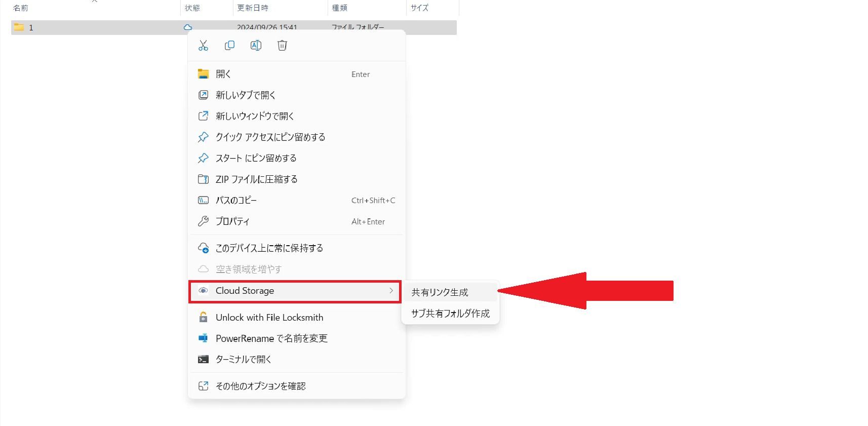Screen dimensions: 868x426
Task: Select the 開く menu entry
Action: click(296, 74)
